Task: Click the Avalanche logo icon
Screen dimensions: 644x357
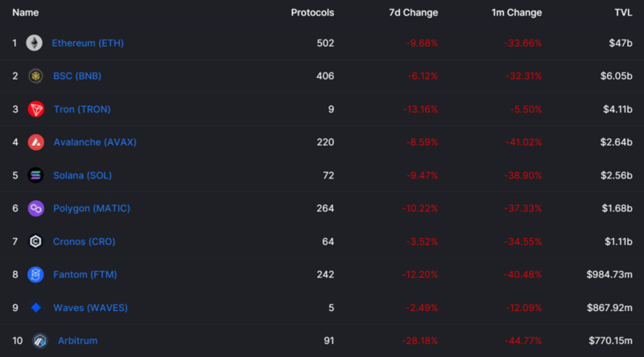Action: coord(35,142)
